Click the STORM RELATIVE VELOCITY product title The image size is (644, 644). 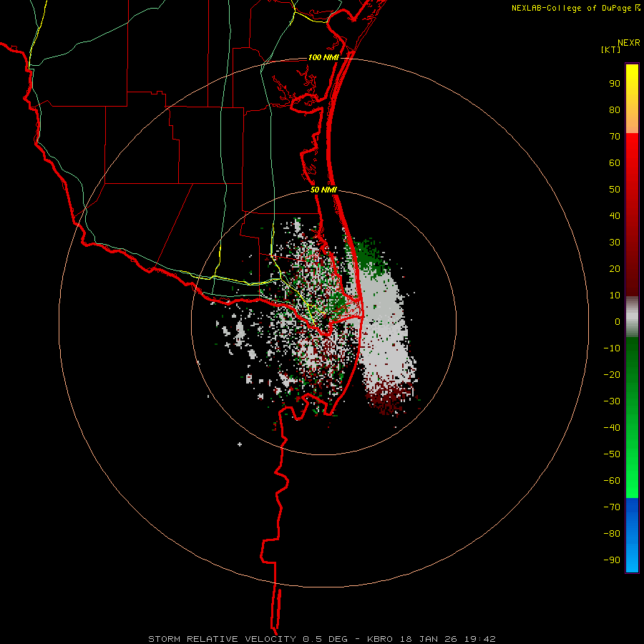tap(222, 639)
